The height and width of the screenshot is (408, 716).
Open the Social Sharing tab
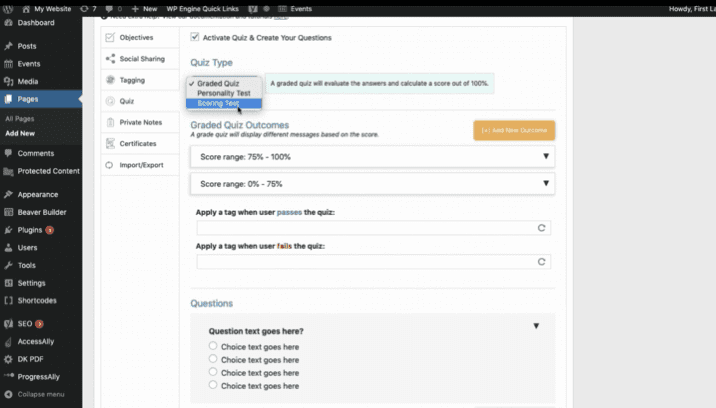tap(140, 58)
